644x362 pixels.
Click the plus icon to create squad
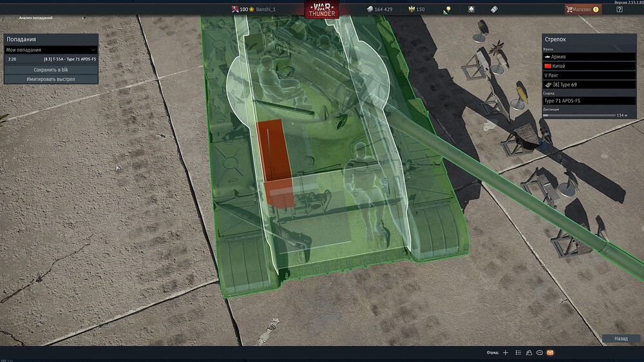coord(506,352)
